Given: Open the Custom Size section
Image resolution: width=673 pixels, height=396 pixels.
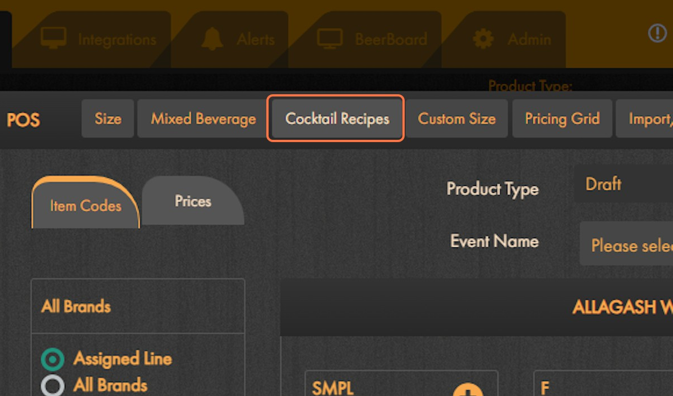Looking at the screenshot, I should pyautogui.click(x=457, y=118).
